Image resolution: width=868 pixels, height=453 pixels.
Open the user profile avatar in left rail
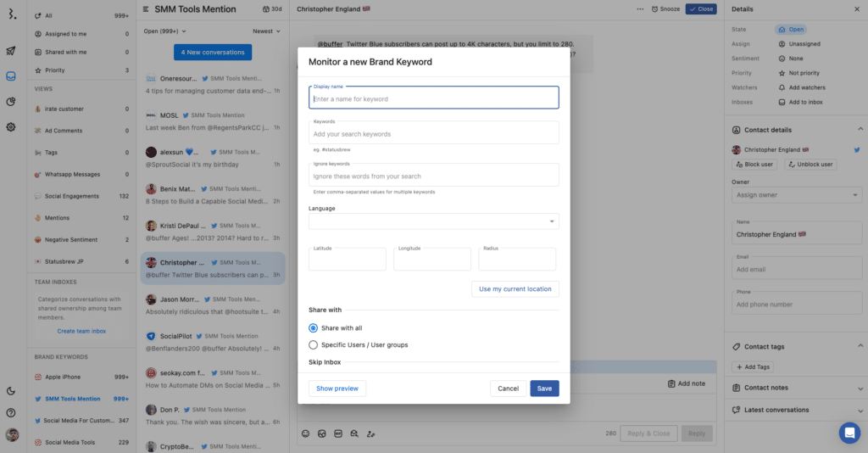(x=12, y=434)
